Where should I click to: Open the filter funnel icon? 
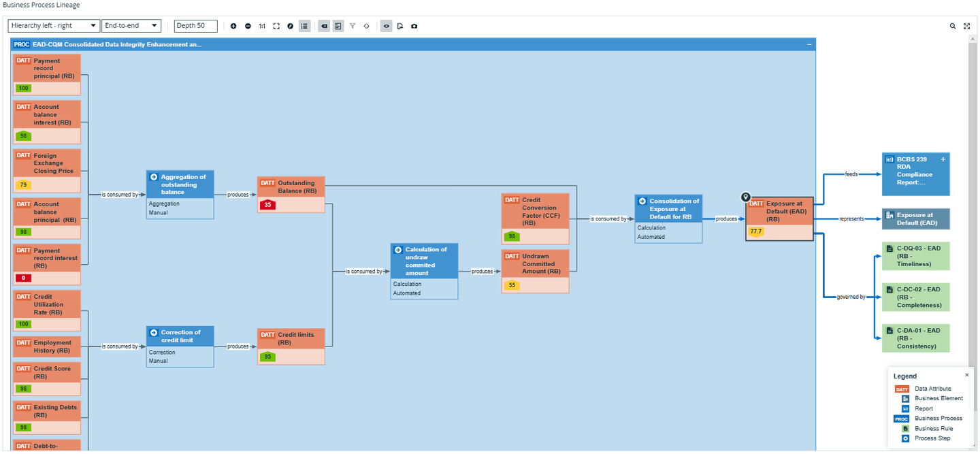point(353,26)
